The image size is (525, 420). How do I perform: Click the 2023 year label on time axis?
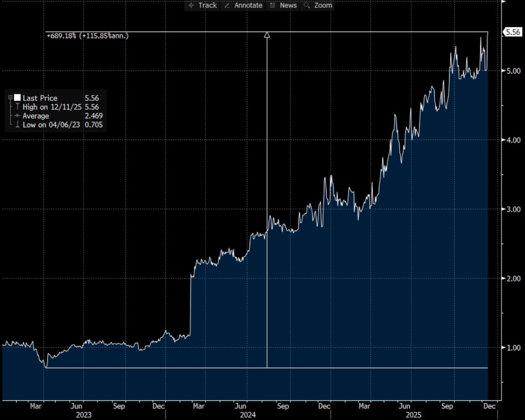point(83,415)
